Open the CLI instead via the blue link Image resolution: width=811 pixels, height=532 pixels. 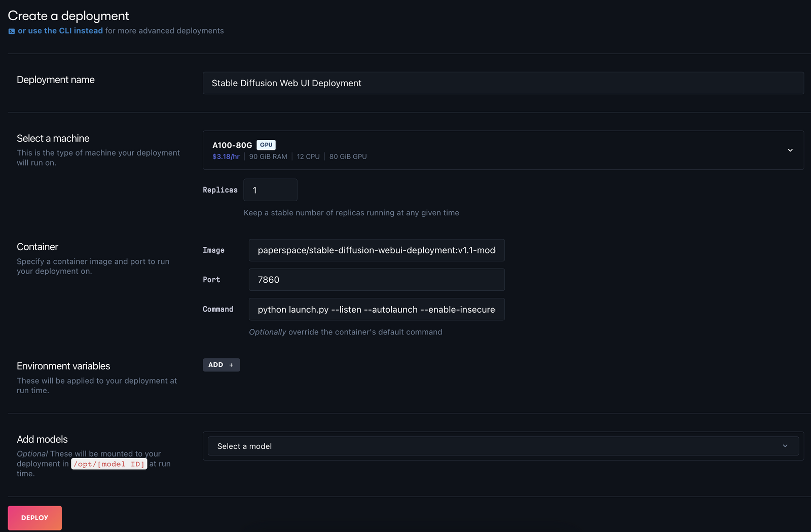pyautogui.click(x=60, y=30)
